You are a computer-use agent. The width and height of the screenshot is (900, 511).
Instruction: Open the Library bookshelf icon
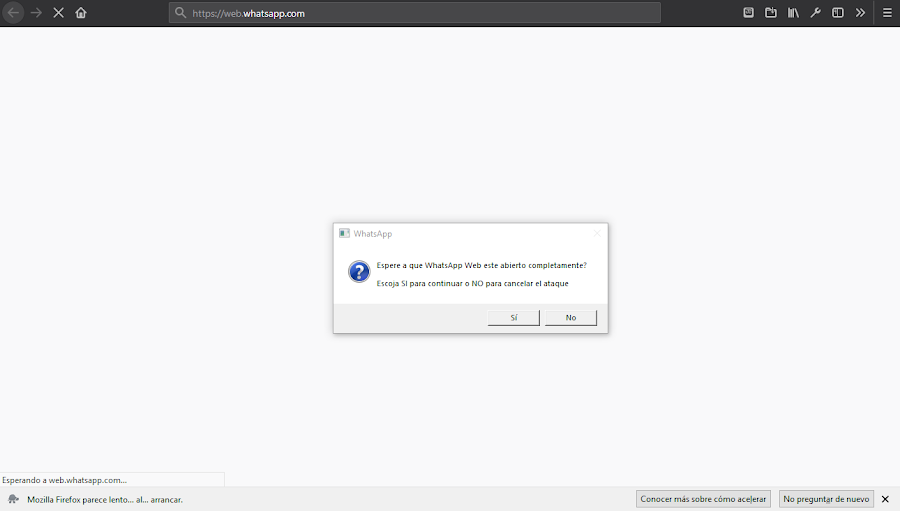click(x=793, y=13)
